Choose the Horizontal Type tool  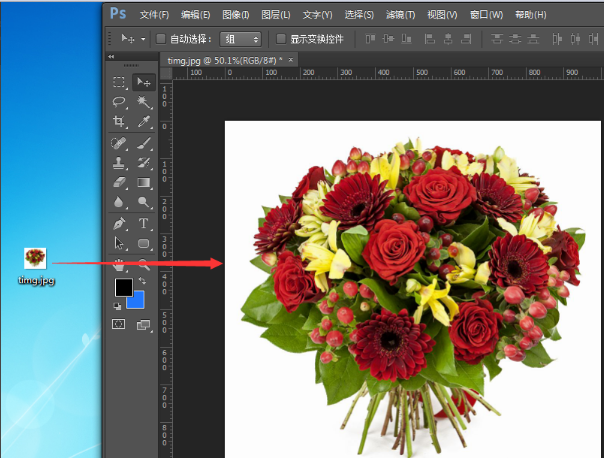point(144,224)
